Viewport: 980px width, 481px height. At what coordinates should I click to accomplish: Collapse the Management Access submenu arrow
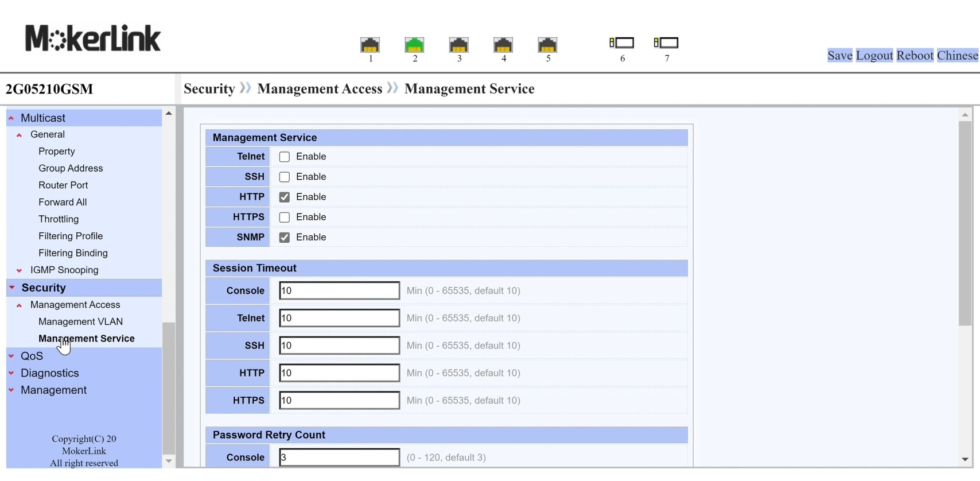pyautogui.click(x=19, y=305)
